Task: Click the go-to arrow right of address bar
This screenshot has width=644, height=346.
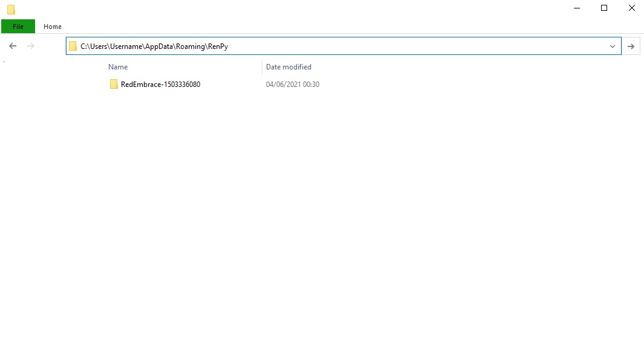Action: click(631, 46)
